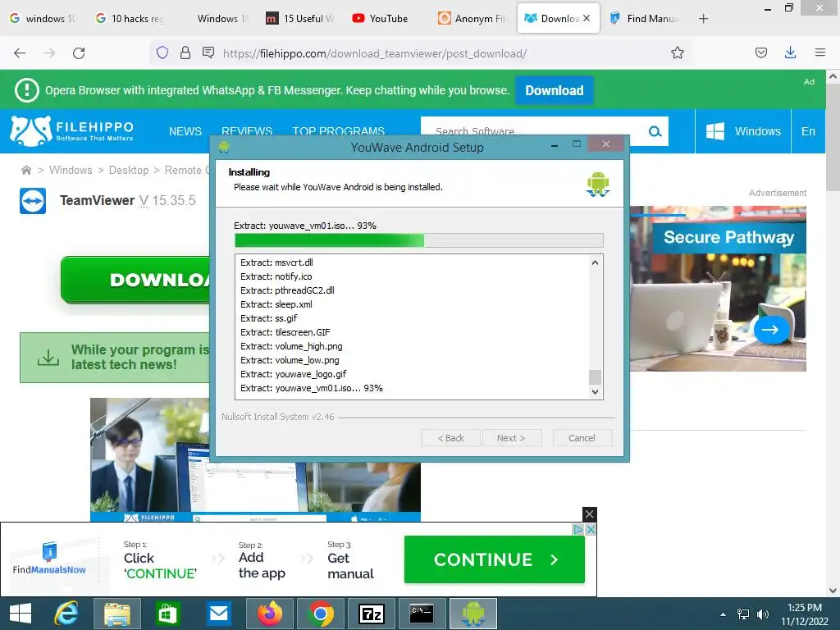Open the Windows platform selector
This screenshot has width=840, height=630.
(x=743, y=131)
